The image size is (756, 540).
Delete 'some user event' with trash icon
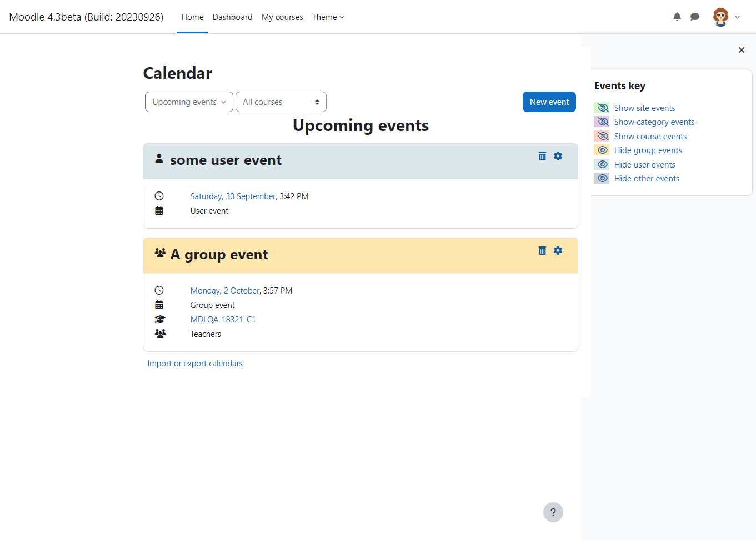point(542,156)
